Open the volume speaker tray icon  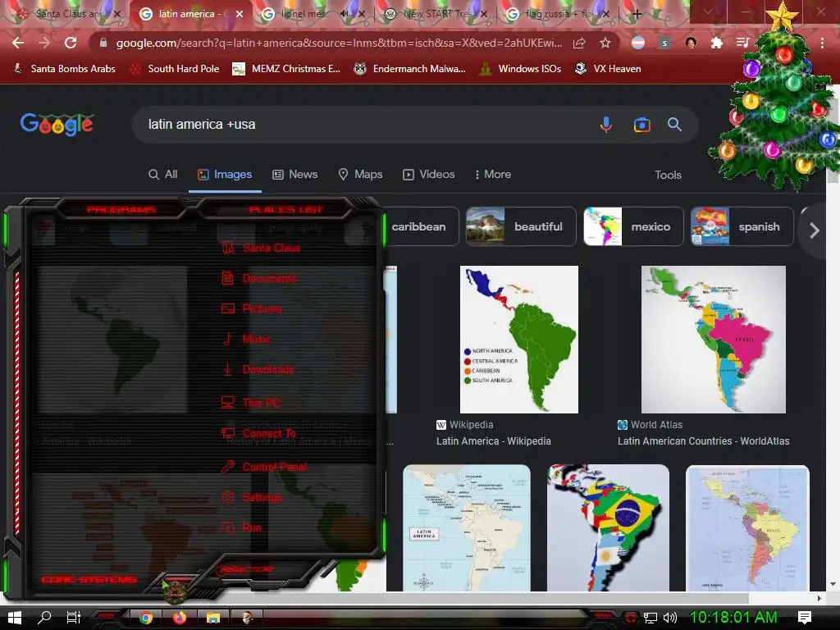(670, 618)
